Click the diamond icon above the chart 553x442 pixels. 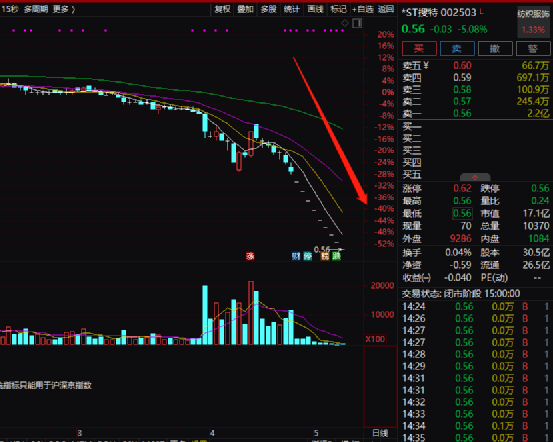pyautogui.click(x=345, y=23)
